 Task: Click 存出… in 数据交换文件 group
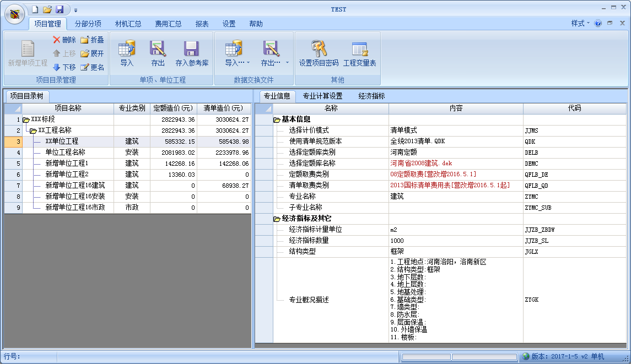click(x=271, y=53)
